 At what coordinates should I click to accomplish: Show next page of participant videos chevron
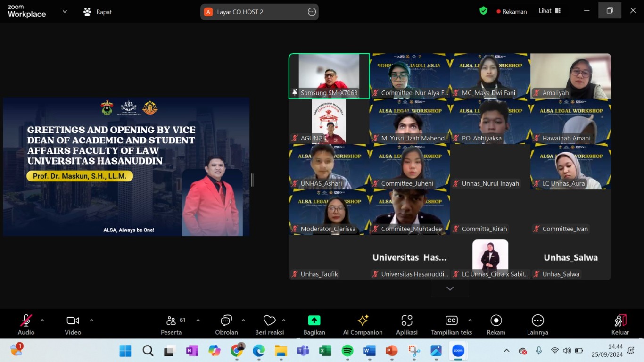click(450, 288)
